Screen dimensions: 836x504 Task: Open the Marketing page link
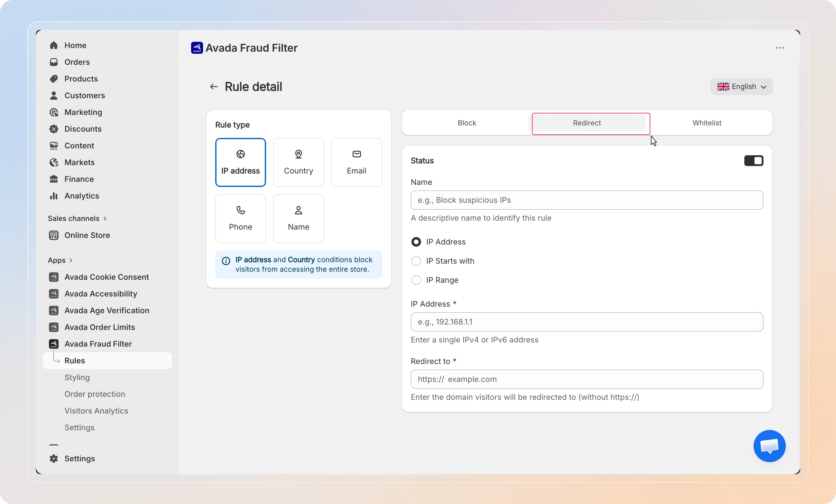click(83, 112)
